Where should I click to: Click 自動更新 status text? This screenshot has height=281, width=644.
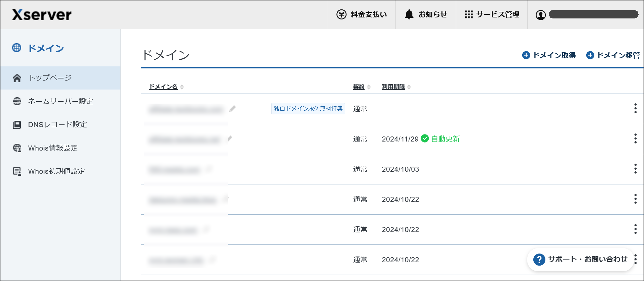445,139
